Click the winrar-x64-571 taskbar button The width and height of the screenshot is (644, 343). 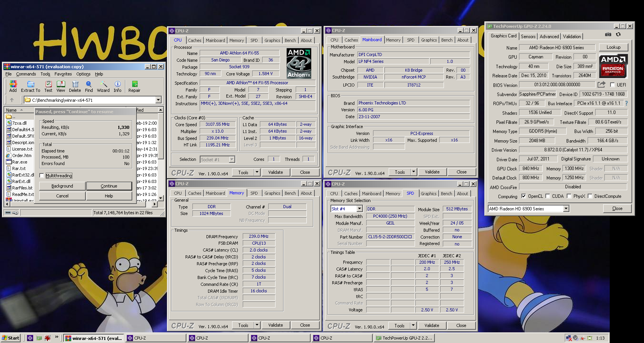pos(94,338)
